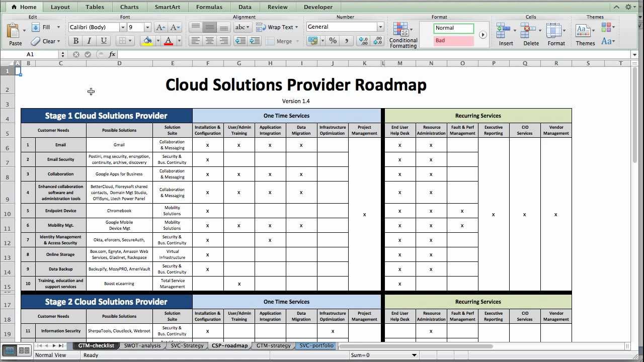Image resolution: width=644 pixels, height=362 pixels.
Task: Click into the formula bar input
Action: (374, 54)
